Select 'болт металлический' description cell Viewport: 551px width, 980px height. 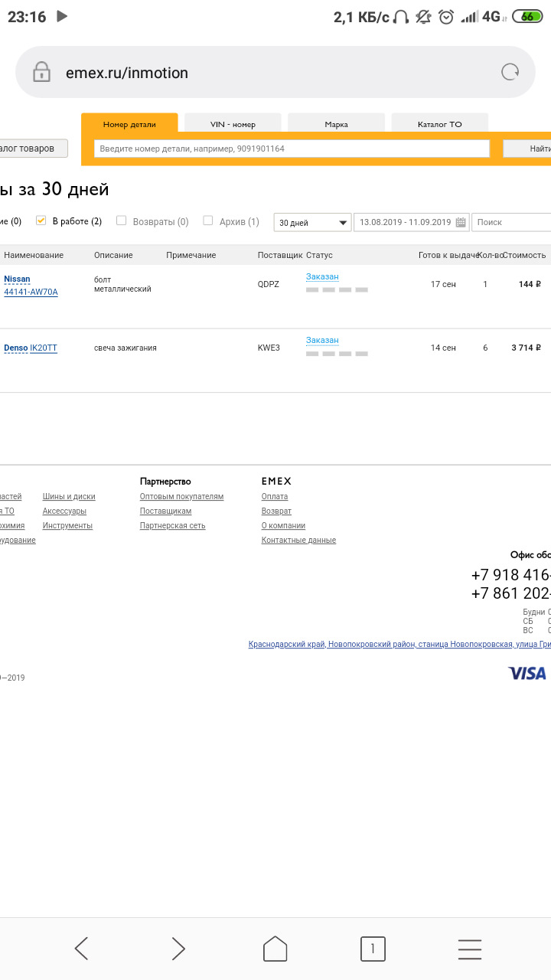(x=122, y=284)
